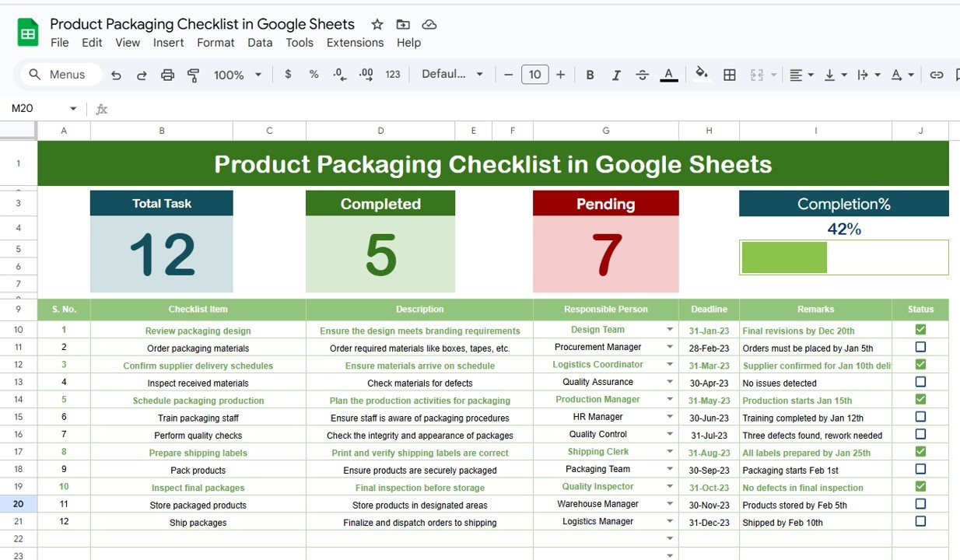
Task: Open vertical align options
Action: coord(836,75)
